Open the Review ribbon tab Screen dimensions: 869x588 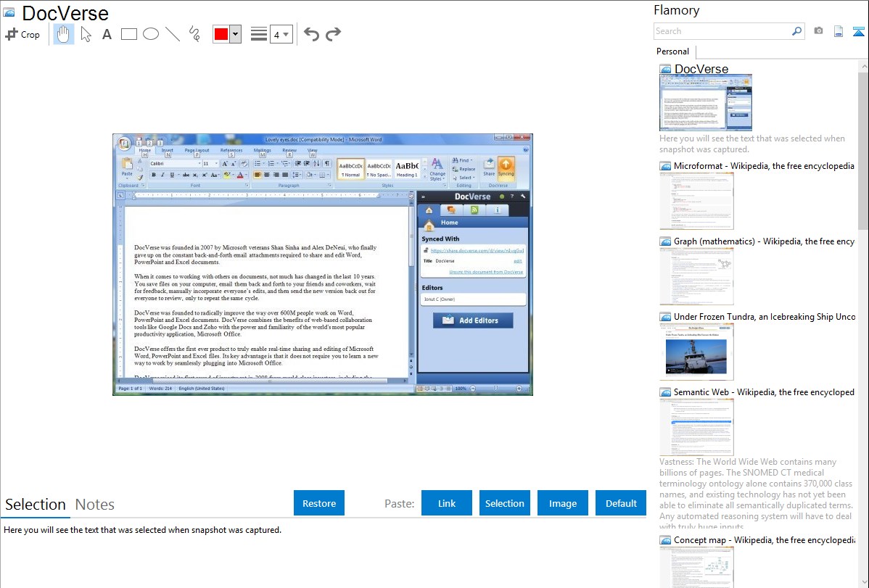[x=289, y=150]
